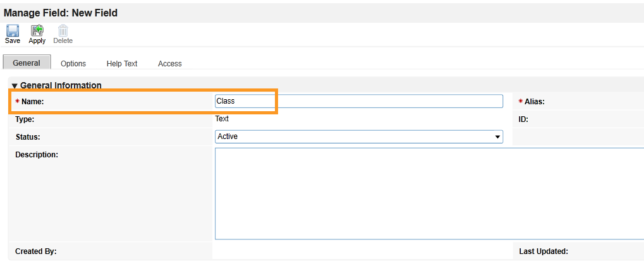Click the Delete trash can icon

click(63, 31)
